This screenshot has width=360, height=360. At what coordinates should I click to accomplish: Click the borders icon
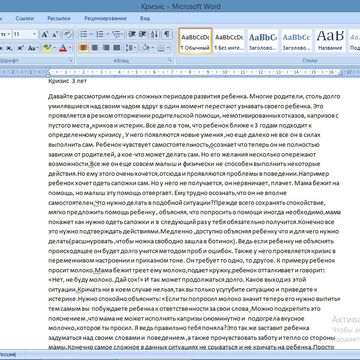pyautogui.click(x=161, y=48)
